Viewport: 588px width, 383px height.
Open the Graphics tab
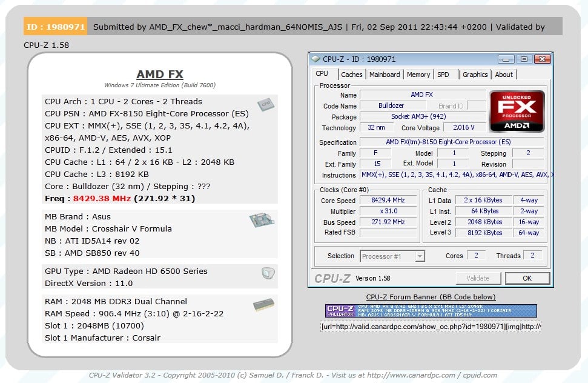click(x=475, y=75)
